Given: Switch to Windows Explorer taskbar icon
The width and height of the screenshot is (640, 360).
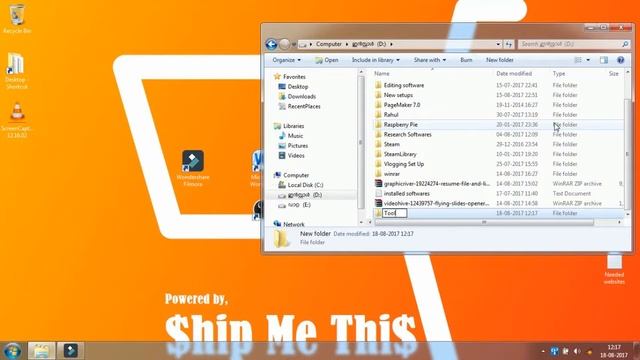Looking at the screenshot, I should coord(41,351).
